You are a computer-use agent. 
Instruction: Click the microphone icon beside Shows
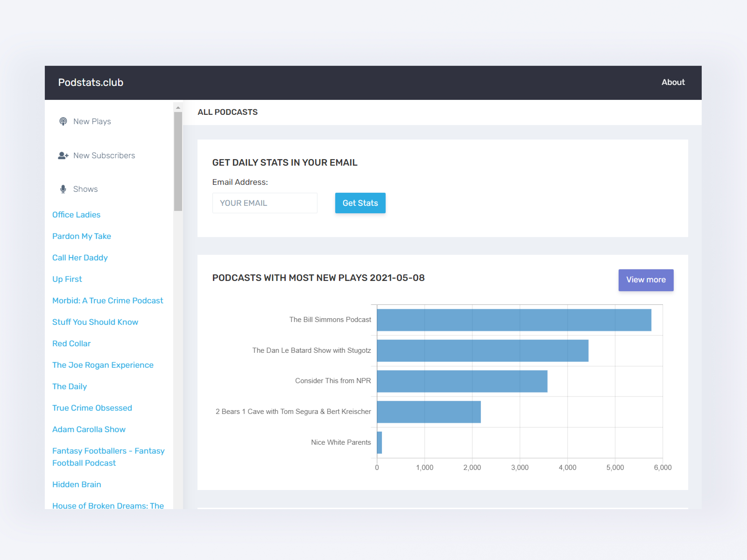click(63, 189)
